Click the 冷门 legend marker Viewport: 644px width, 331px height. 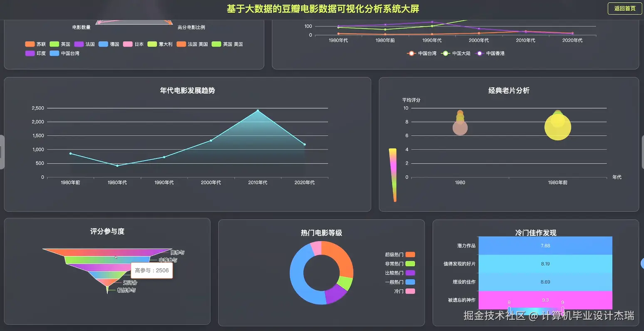409,291
